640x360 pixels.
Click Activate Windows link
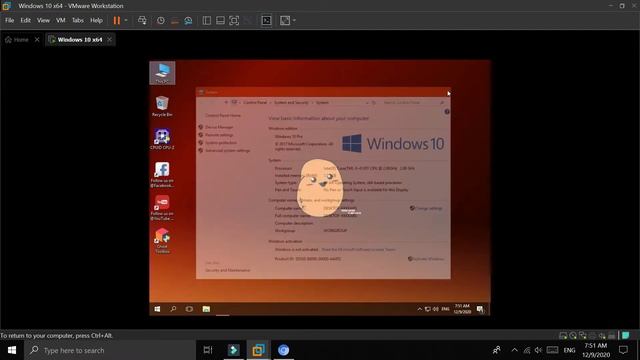click(427, 259)
